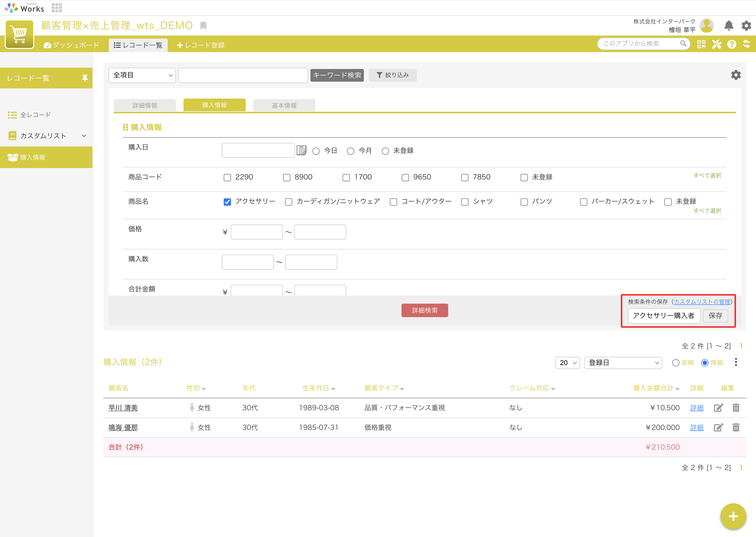Image resolution: width=756 pixels, height=537 pixels.
Task: Edit record for 早川 清美
Action: point(718,408)
